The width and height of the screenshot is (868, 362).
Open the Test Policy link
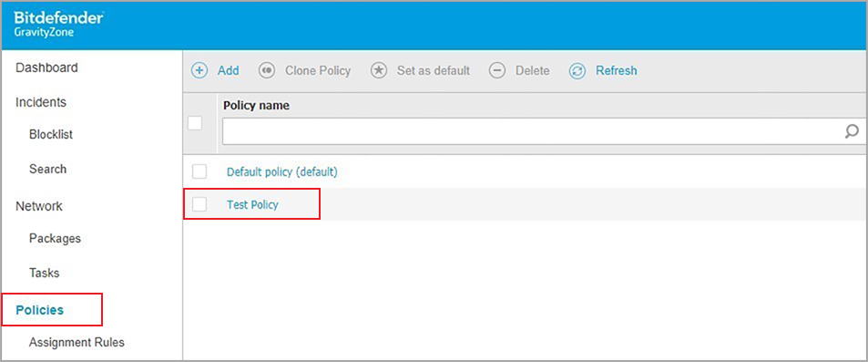(x=252, y=204)
